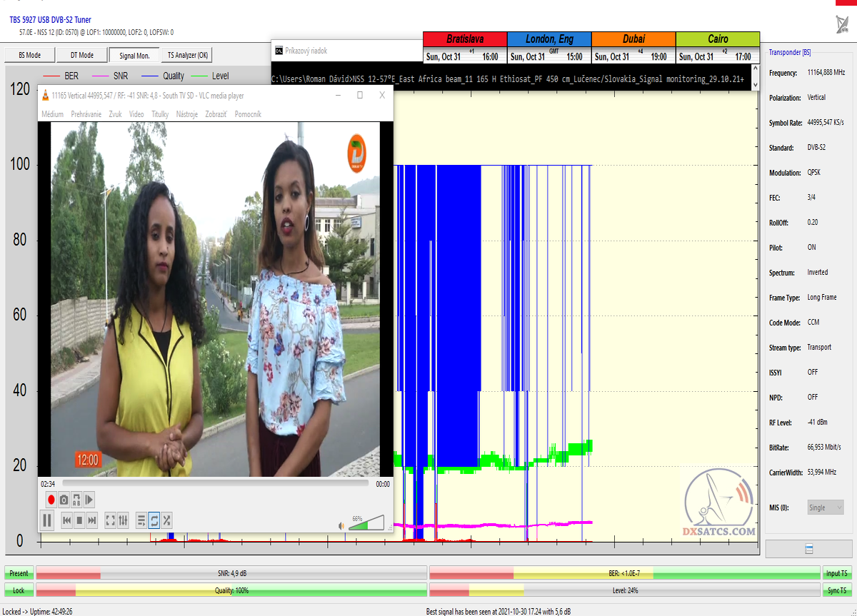
Task: Expand the MIS Single dropdown
Action: (825, 508)
